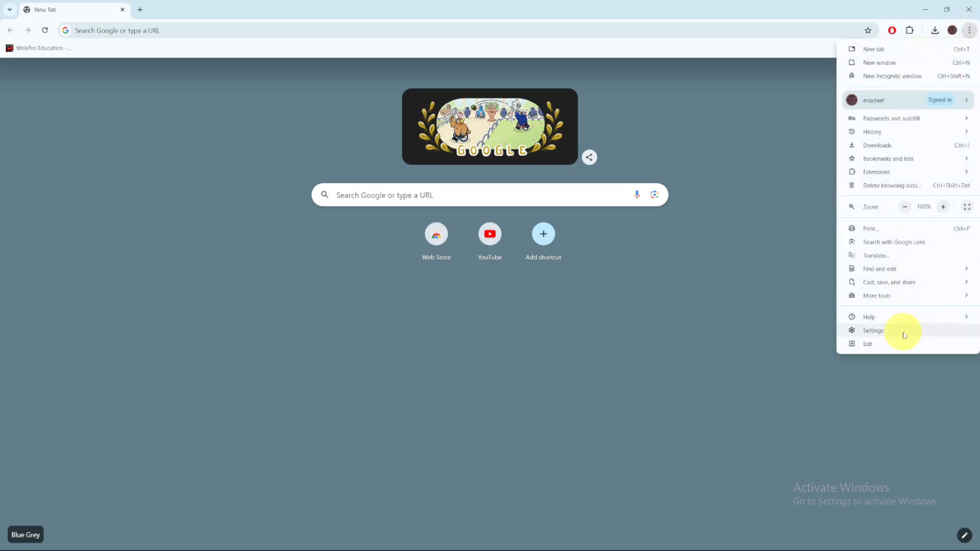Open the red Opera extension icon
980x551 pixels.
pos(892,30)
